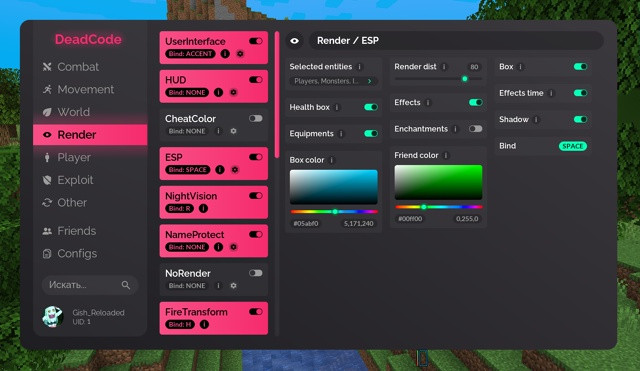
Task: Toggle the ESP module switch
Action: pos(256,157)
